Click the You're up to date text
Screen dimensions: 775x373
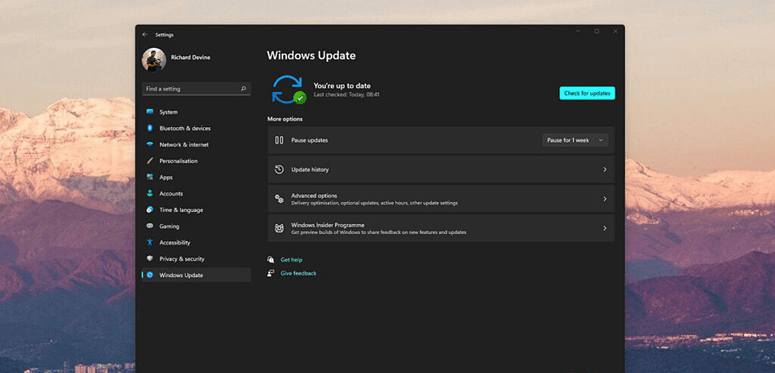tap(342, 85)
